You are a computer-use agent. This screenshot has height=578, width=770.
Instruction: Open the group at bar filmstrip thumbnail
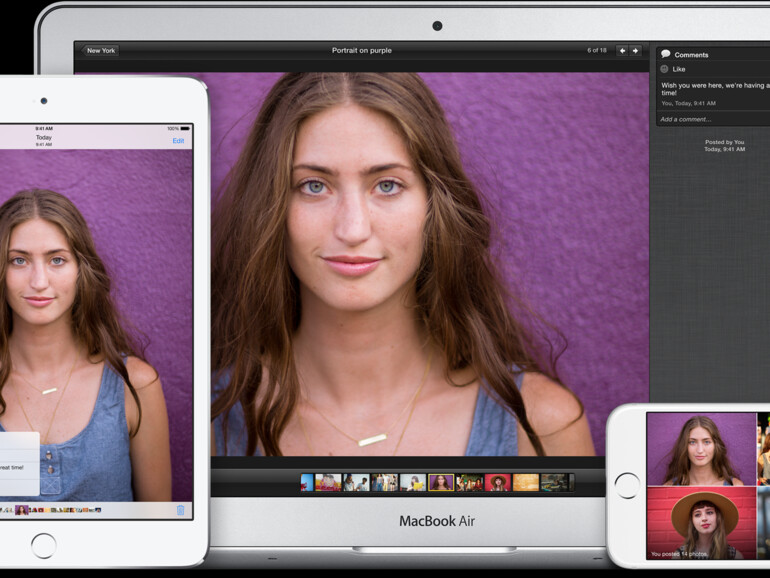[x=469, y=482]
